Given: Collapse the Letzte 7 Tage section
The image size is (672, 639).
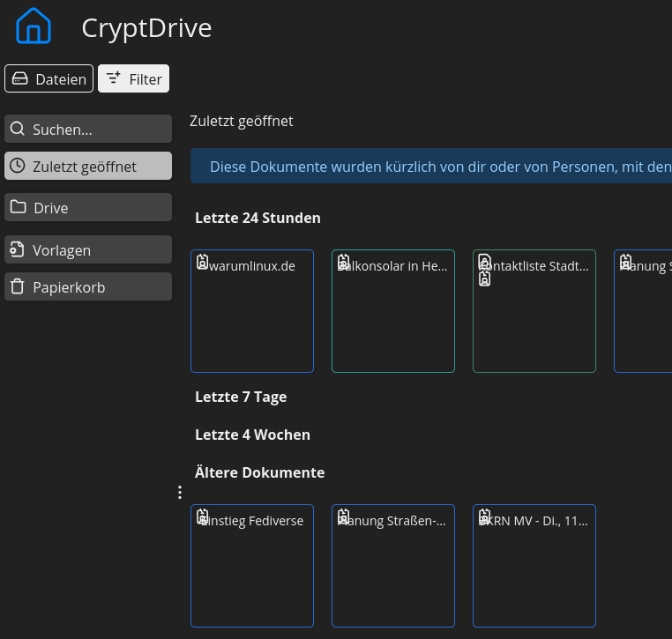Looking at the screenshot, I should tap(241, 397).
